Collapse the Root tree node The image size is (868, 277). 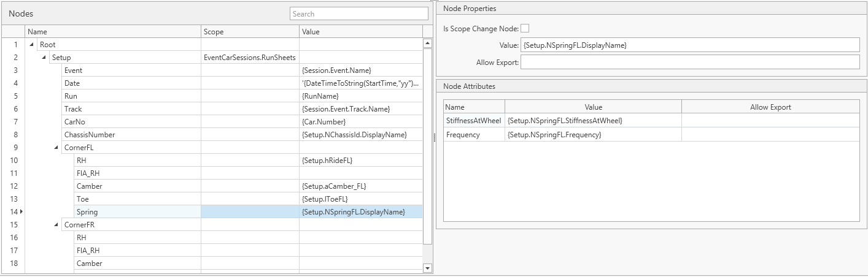(32, 45)
